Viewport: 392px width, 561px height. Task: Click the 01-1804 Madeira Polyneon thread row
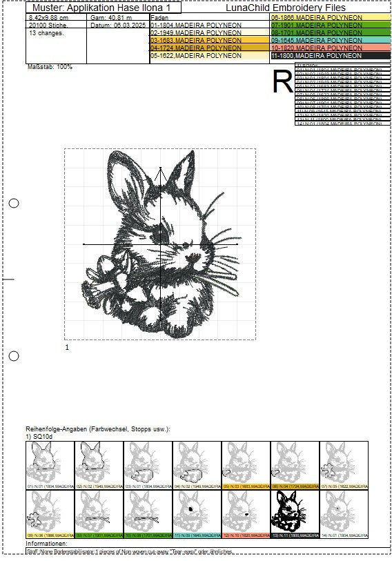209,25
